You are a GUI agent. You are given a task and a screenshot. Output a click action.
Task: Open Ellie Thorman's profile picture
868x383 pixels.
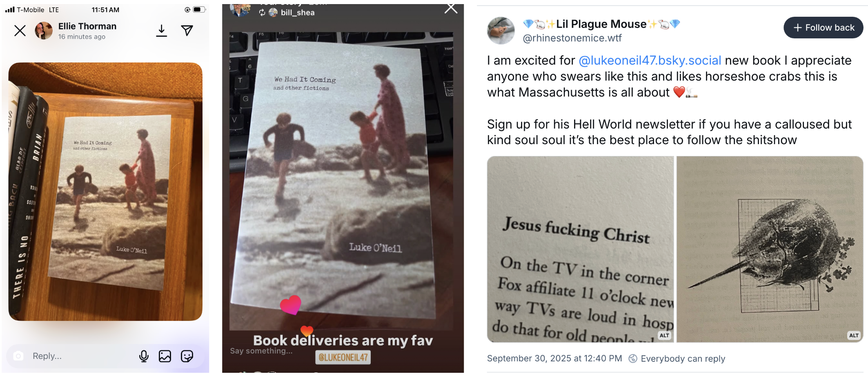(x=44, y=31)
